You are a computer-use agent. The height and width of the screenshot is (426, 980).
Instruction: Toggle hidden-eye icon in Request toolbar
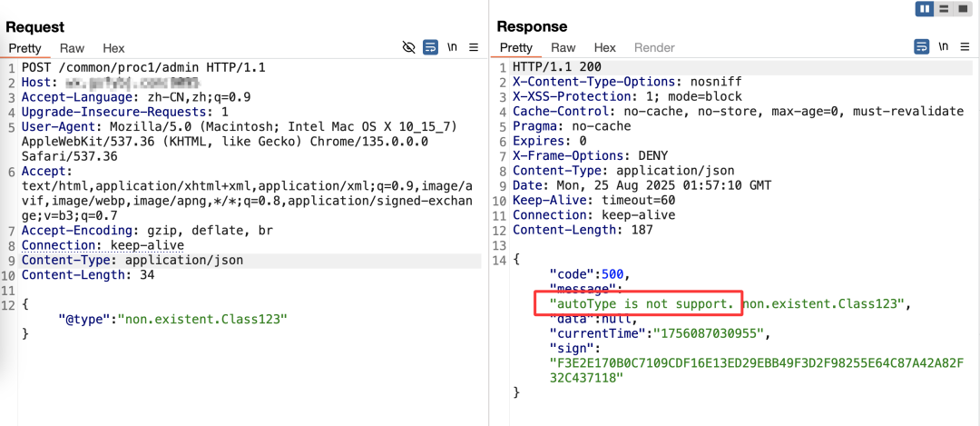[x=408, y=47]
